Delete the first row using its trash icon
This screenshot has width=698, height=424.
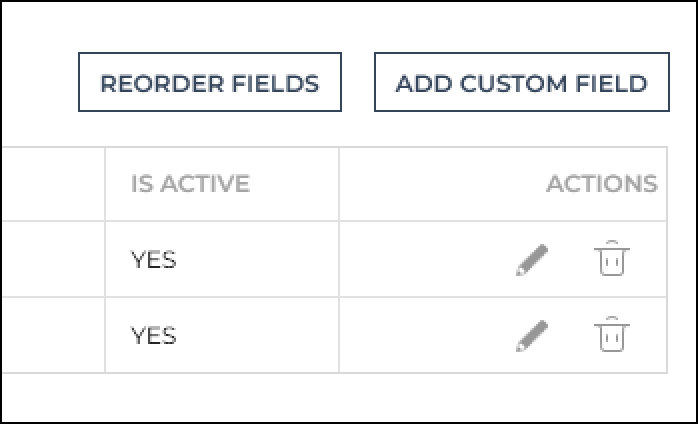click(x=612, y=258)
